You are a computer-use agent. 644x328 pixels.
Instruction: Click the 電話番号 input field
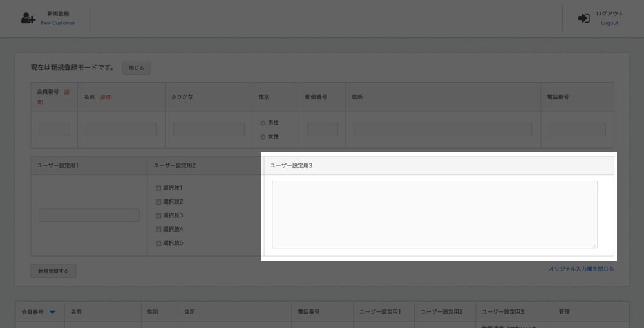(577, 129)
